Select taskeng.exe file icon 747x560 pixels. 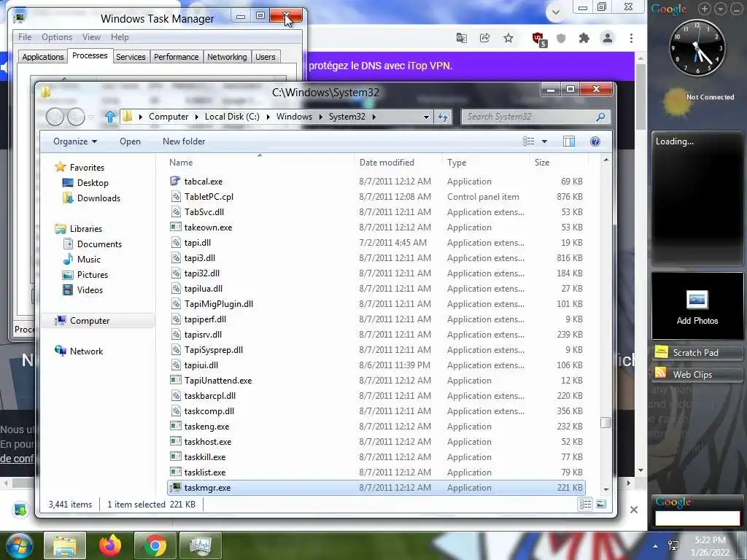coord(175,426)
